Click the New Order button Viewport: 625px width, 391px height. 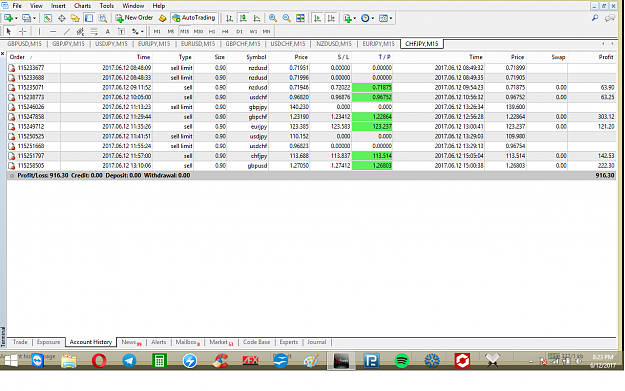point(134,18)
